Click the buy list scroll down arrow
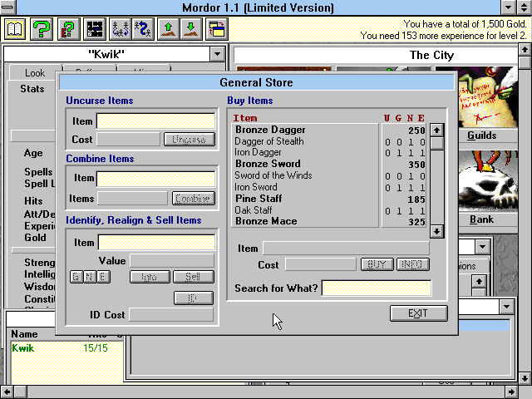The height and width of the screenshot is (399, 532). pyautogui.click(x=436, y=231)
